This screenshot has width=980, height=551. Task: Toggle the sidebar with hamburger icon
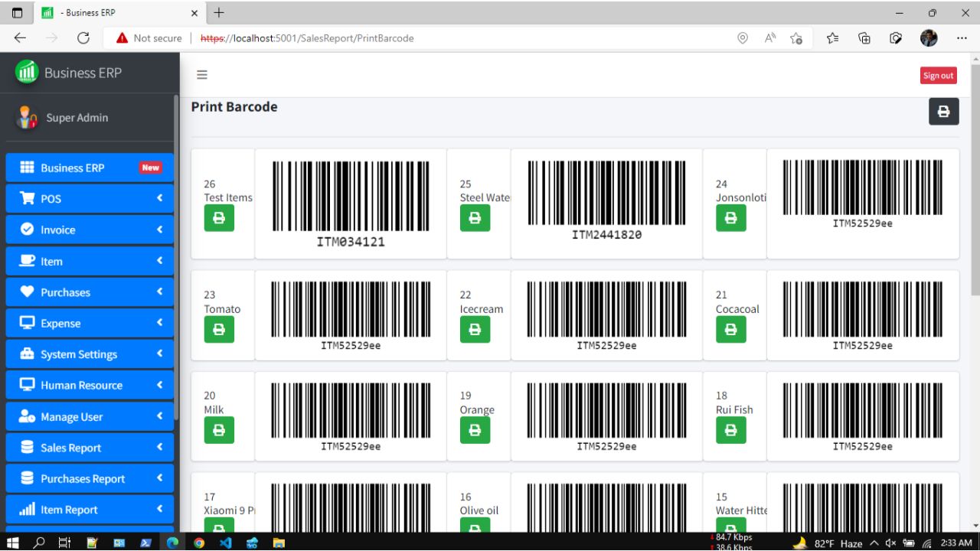coord(201,74)
